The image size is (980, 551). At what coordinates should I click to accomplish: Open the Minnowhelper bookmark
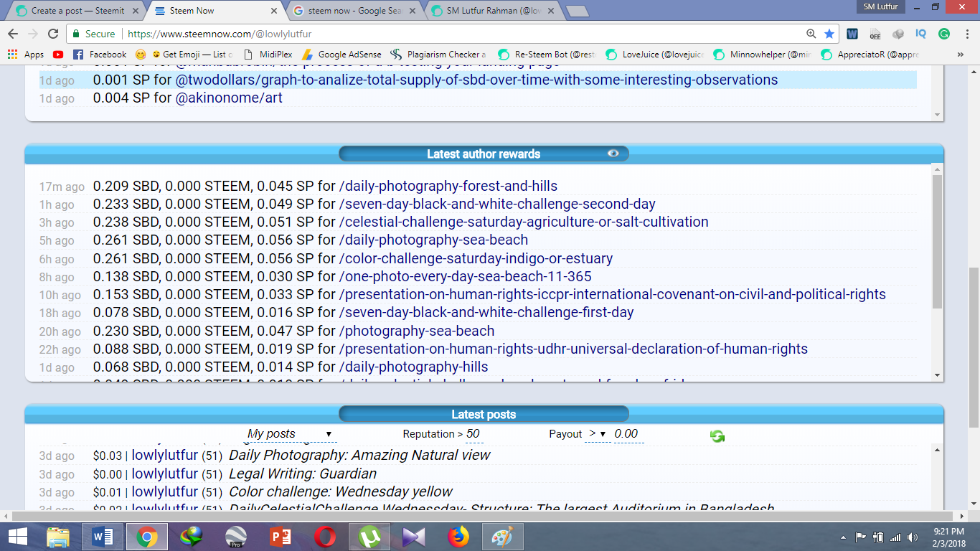(763, 55)
